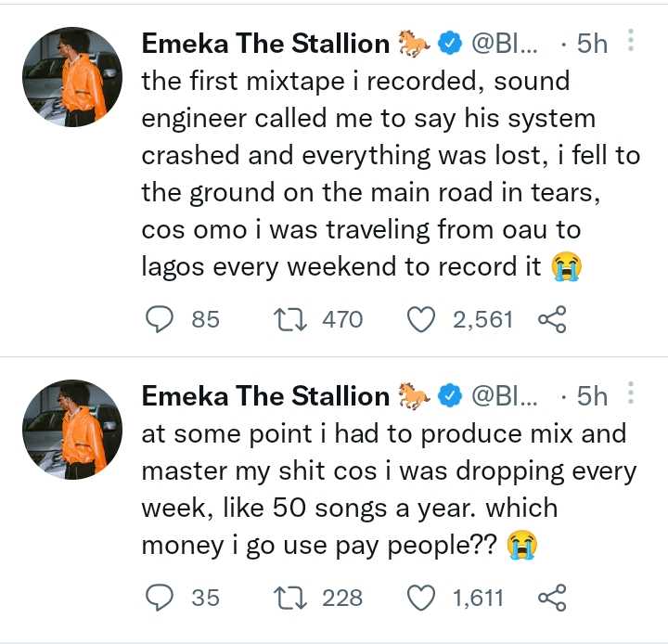The image size is (668, 644).
Task: Open more options on the second tweet
Action: coord(631,395)
